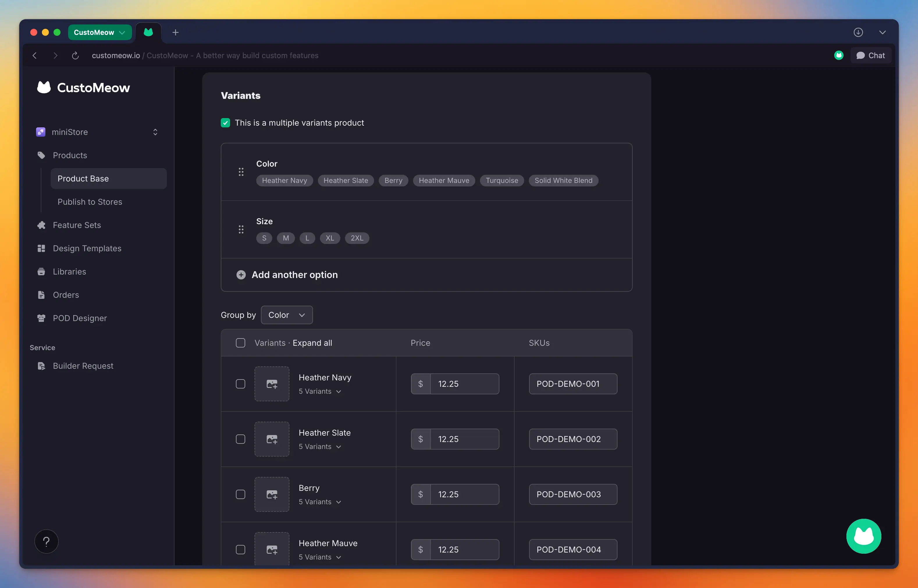Click the Berry price field
This screenshot has width=918, height=588.
tap(464, 494)
